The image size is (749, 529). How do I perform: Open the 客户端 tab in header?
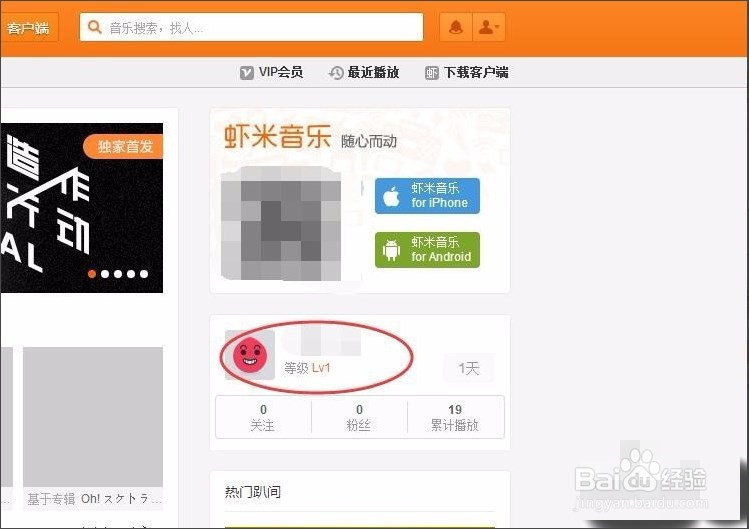coord(29,28)
